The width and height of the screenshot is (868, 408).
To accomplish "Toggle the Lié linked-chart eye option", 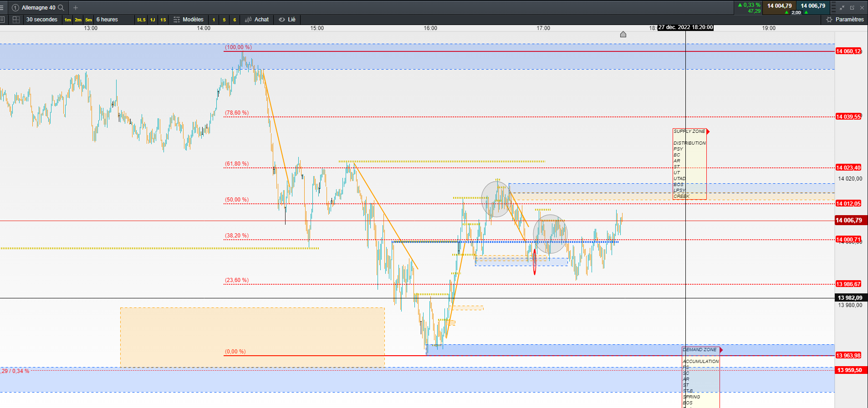I will pyautogui.click(x=287, y=20).
